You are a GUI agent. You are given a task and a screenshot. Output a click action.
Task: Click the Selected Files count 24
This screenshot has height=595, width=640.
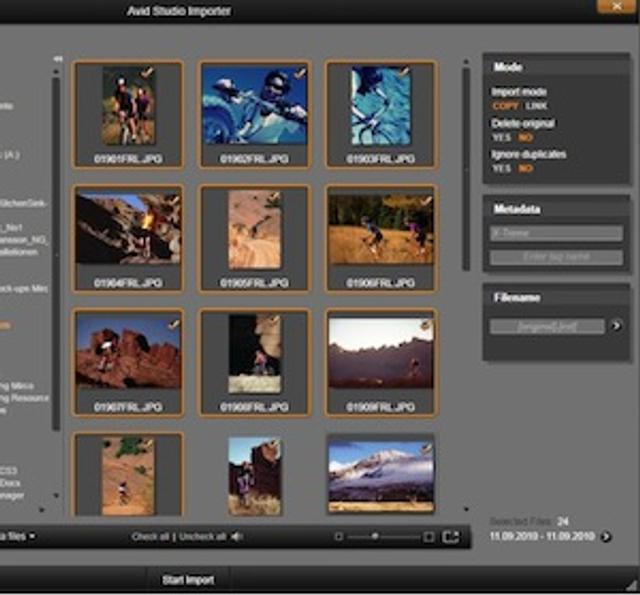563,521
